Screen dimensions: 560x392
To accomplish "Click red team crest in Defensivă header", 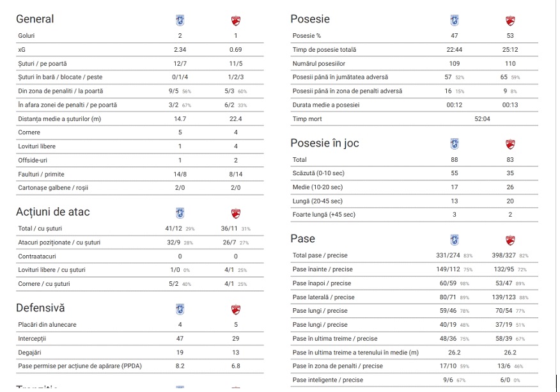I will point(236,310).
